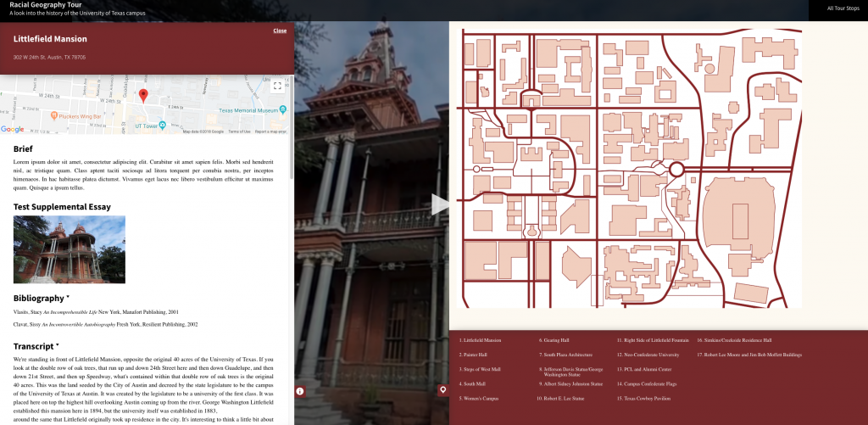
Task: Collapse the Transcript section arrow
Action: (x=57, y=345)
